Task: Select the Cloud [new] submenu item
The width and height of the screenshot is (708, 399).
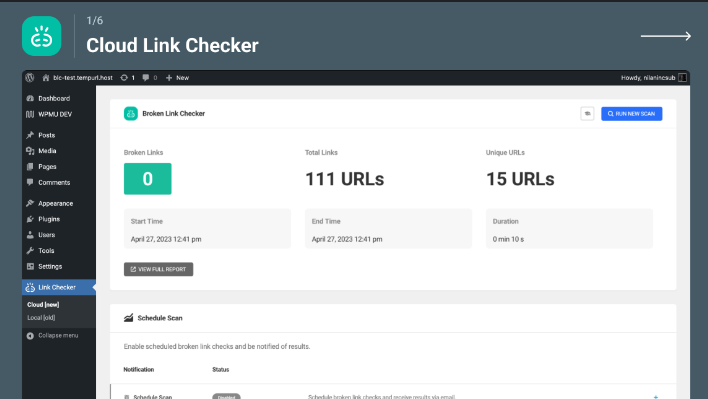Action: pyautogui.click(x=43, y=305)
